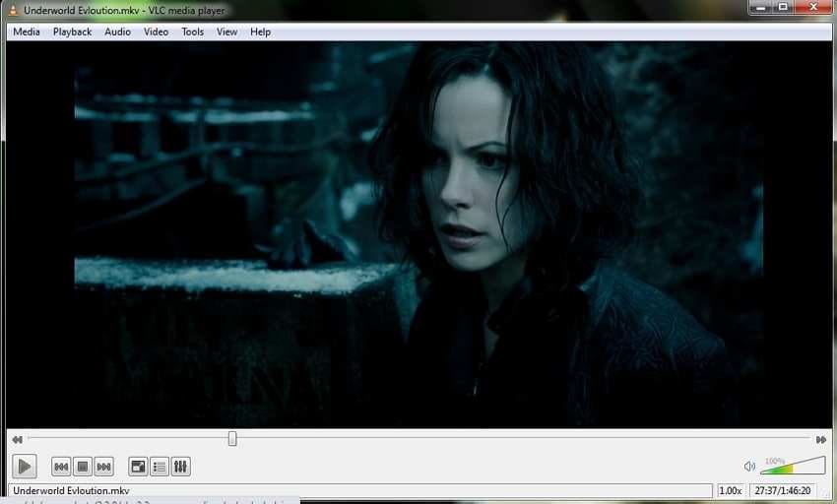The image size is (837, 504).
Task: Skip to previous media item
Action: click(61, 468)
